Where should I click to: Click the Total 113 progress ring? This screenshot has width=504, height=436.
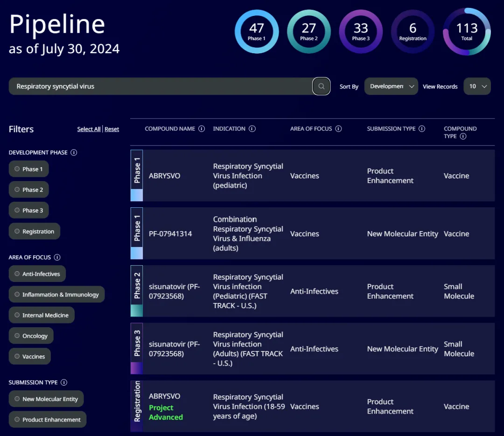click(467, 31)
